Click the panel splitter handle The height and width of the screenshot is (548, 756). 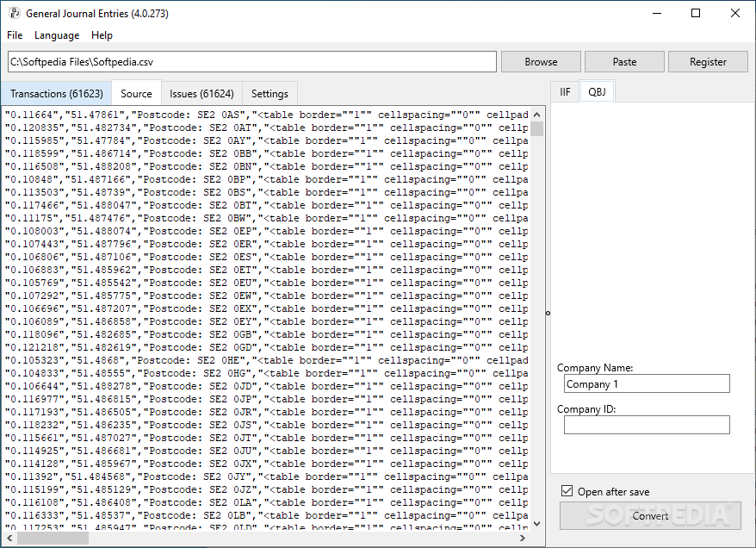(548, 313)
